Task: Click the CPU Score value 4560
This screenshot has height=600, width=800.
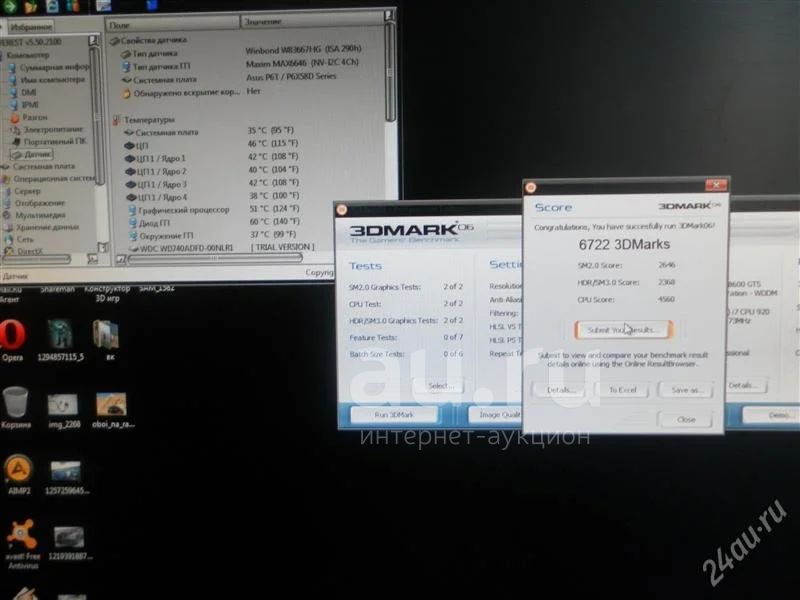Action: pyautogui.click(x=666, y=299)
